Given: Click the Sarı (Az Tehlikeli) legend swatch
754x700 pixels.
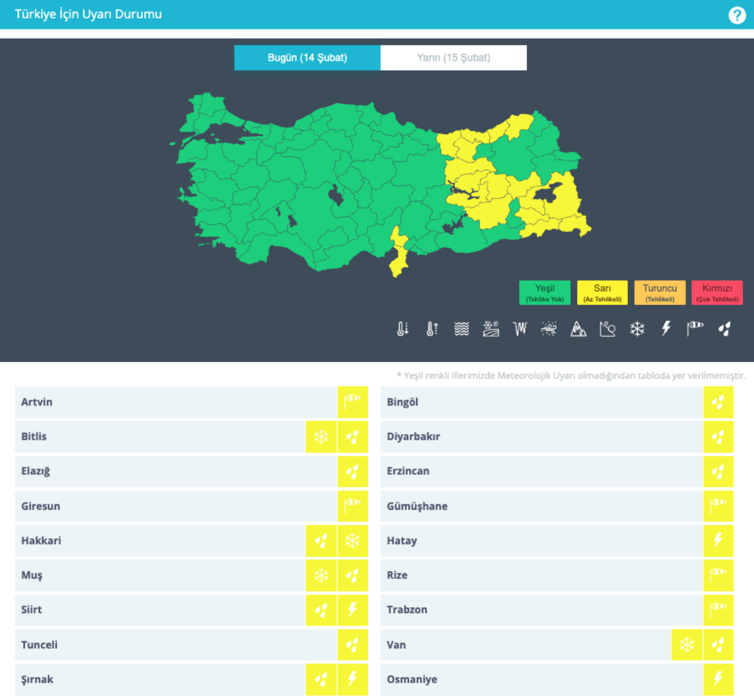Looking at the screenshot, I should coord(602,293).
